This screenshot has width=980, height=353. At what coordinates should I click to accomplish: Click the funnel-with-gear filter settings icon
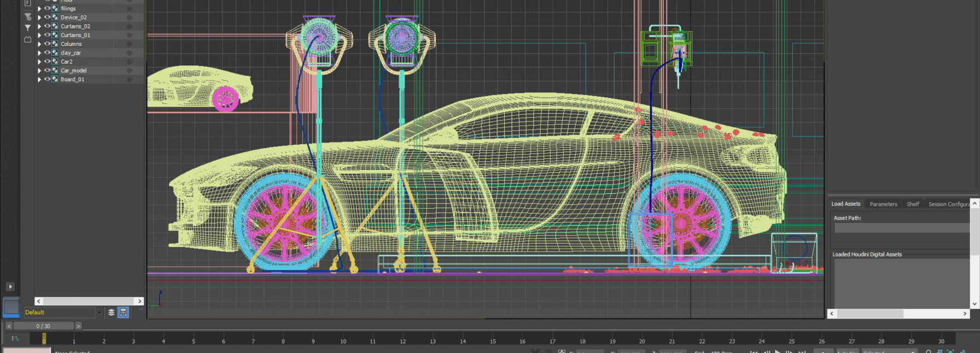tap(28, 16)
